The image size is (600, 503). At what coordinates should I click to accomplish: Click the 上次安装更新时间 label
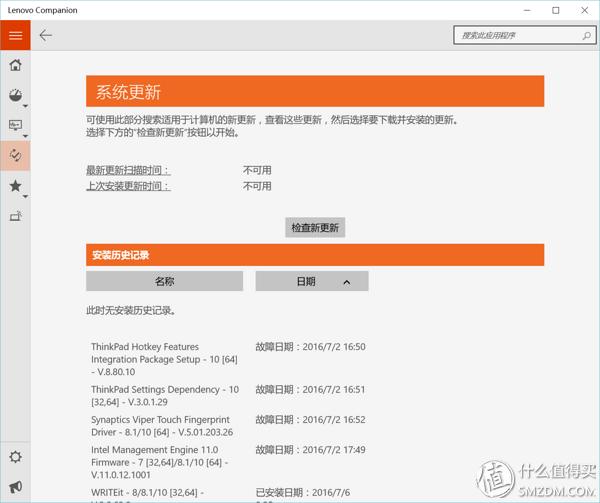128,186
